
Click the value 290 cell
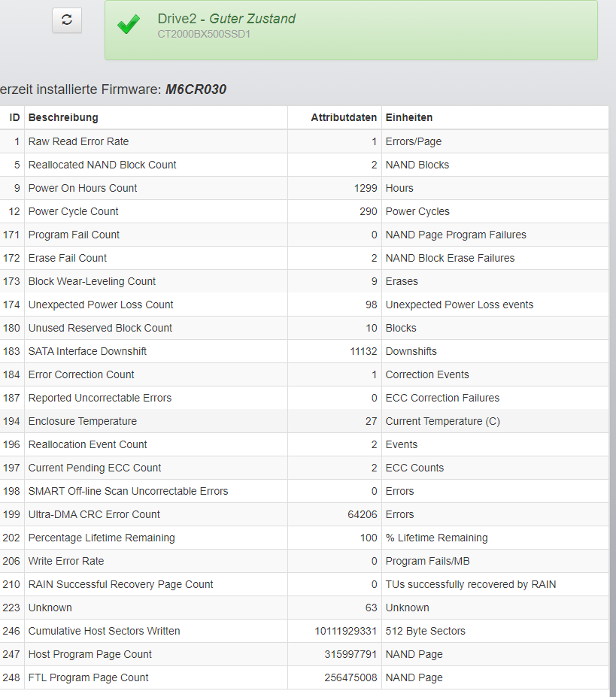pyautogui.click(x=369, y=211)
